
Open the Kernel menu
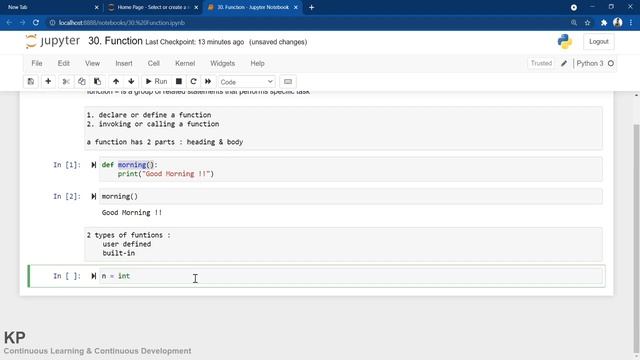click(x=185, y=63)
